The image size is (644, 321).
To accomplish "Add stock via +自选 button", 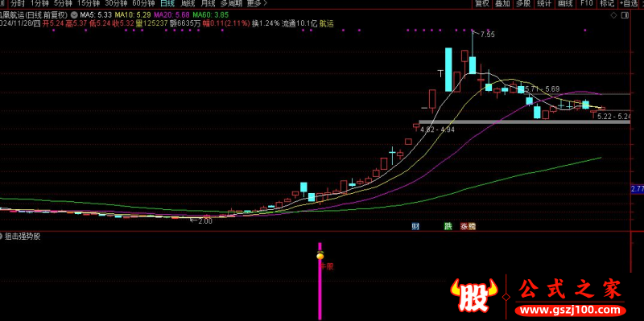I will click(x=630, y=4).
